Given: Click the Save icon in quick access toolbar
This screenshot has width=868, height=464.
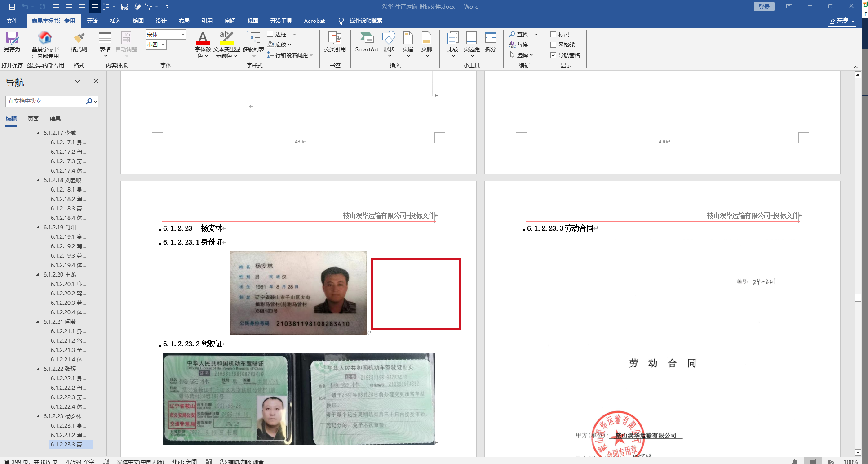Looking at the screenshot, I should (12, 7).
